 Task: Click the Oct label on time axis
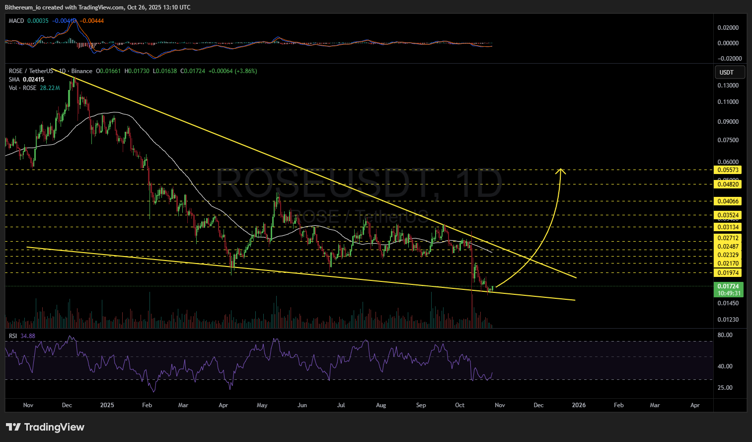459,408
